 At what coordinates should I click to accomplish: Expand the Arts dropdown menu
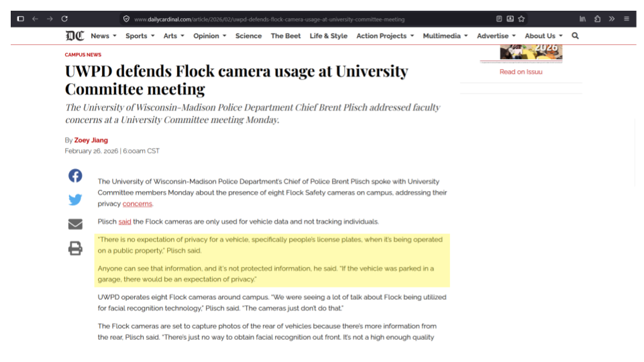pos(174,36)
